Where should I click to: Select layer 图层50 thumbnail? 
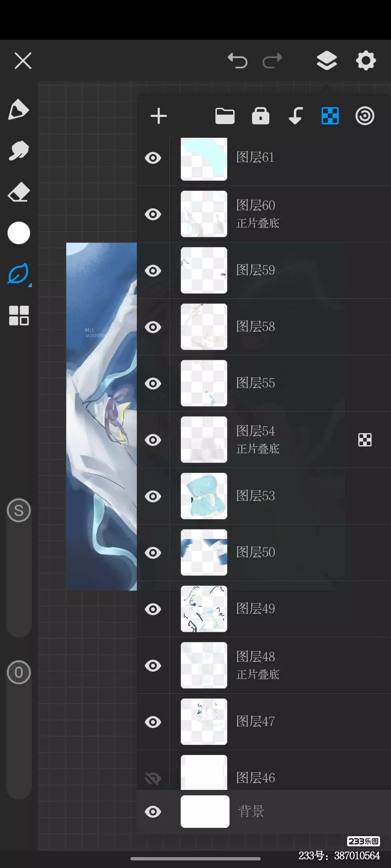pos(204,553)
